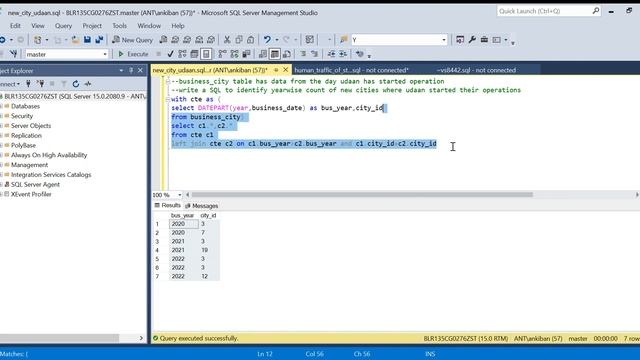Toggle Include Actual Execution Plan

point(222,54)
